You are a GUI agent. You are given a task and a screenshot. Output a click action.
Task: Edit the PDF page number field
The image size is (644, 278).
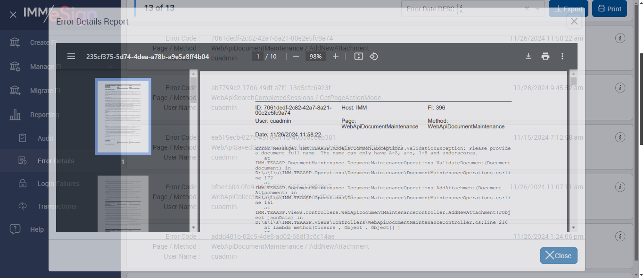[257, 56]
